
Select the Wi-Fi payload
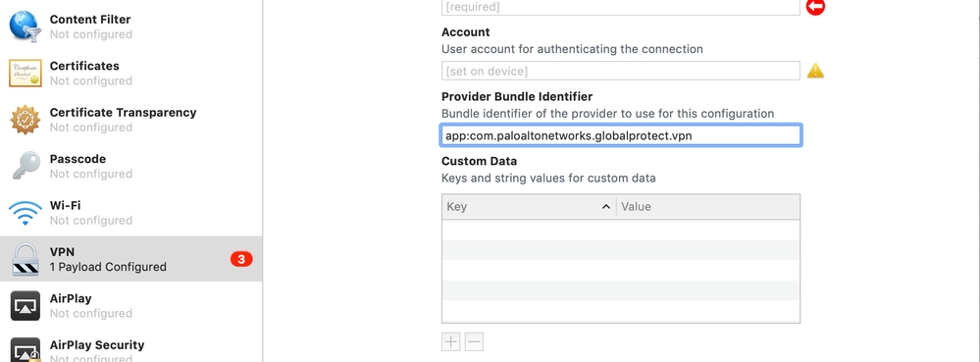coord(131,213)
